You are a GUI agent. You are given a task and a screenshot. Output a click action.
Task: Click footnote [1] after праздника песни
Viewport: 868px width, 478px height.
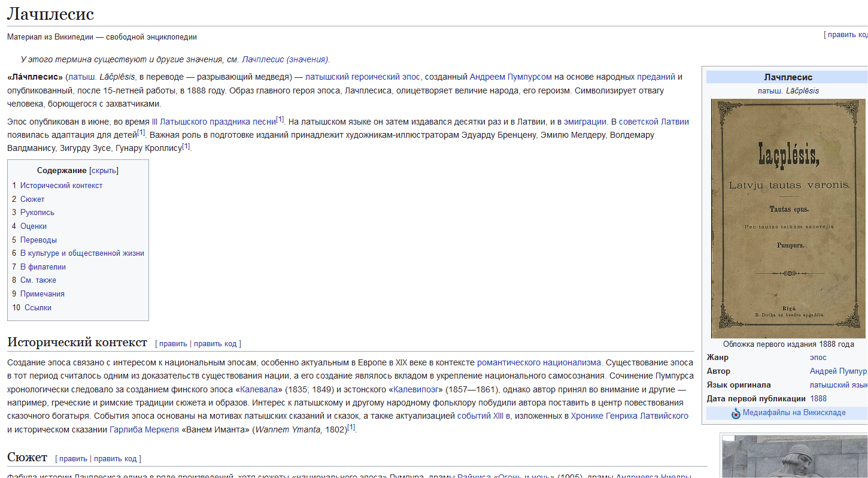pyautogui.click(x=280, y=119)
